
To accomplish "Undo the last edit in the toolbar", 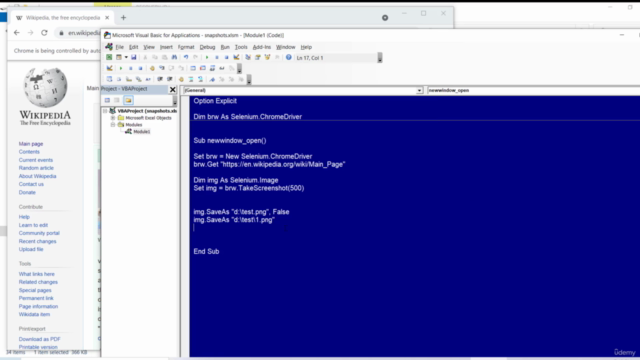I will (186, 58).
